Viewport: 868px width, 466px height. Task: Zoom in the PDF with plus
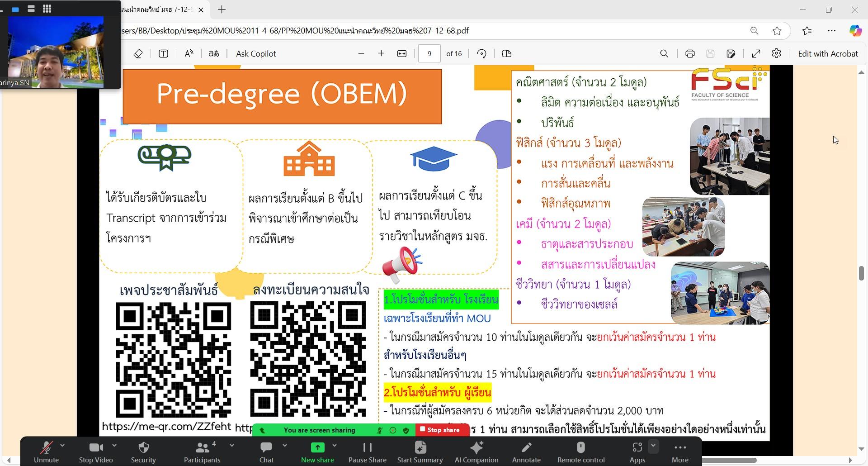tap(381, 53)
